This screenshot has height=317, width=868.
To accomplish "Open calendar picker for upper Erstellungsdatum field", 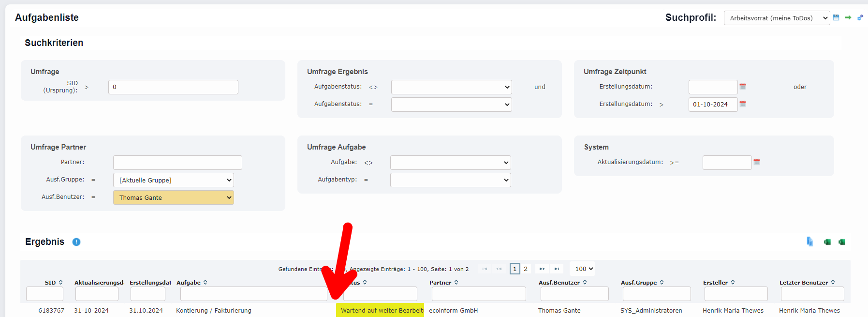I will pyautogui.click(x=743, y=87).
